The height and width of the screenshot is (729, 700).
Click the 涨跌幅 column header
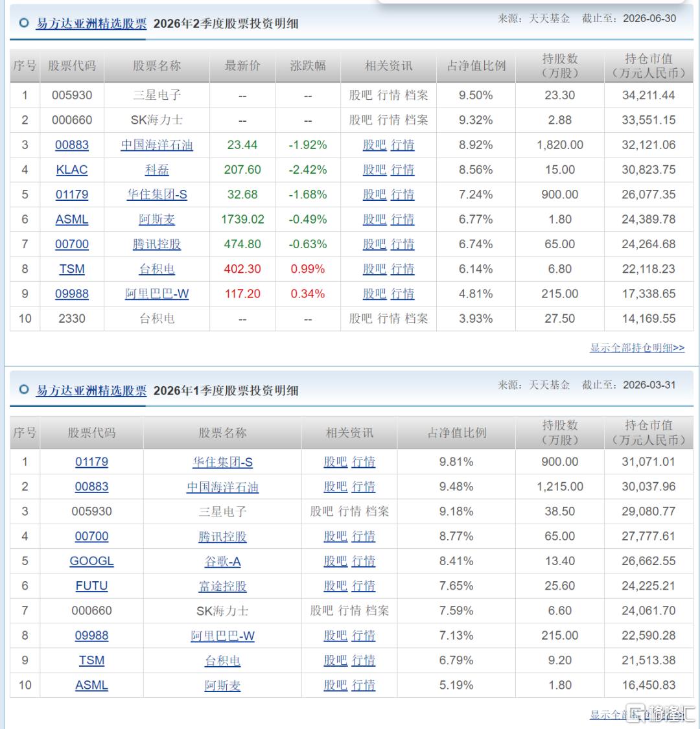(x=308, y=65)
